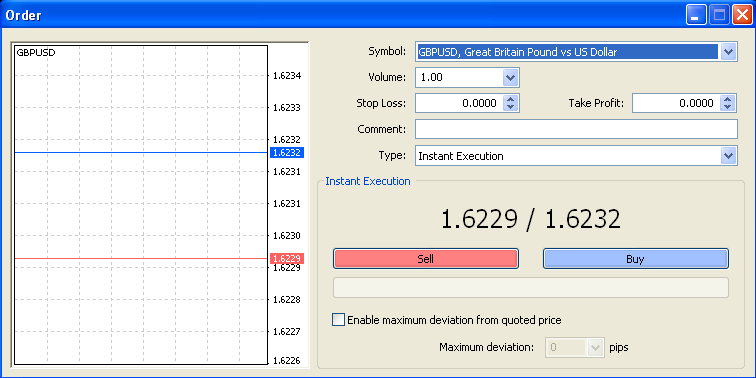Enable maximum deviation from quoted price checkbox
This screenshot has height=378, width=756.
pos(338,320)
